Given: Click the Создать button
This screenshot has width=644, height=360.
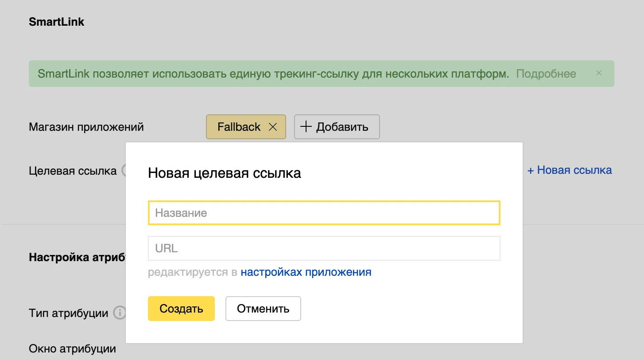Looking at the screenshot, I should coord(181,308).
